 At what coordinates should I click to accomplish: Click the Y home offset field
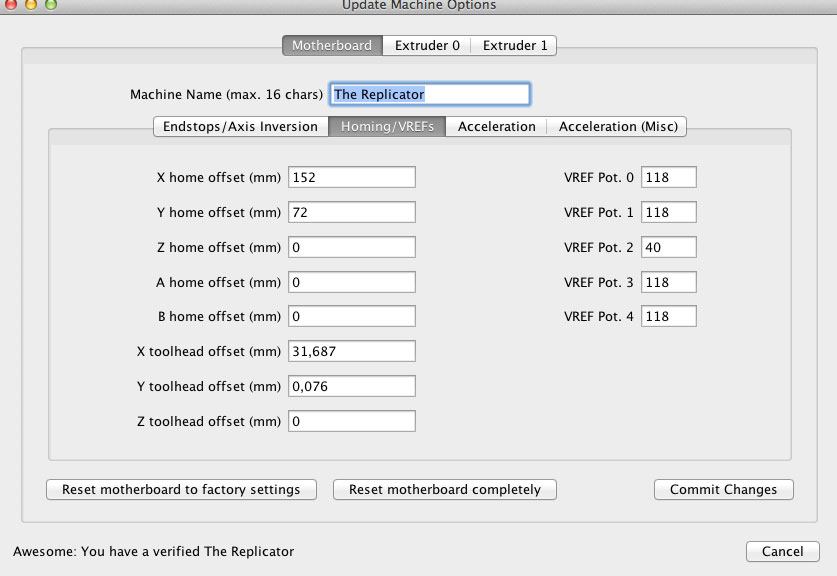[x=352, y=212]
